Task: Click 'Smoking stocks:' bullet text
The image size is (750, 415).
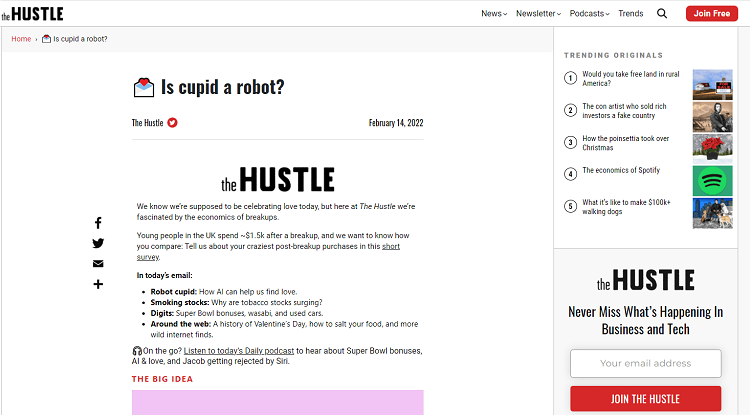Action: (180, 303)
